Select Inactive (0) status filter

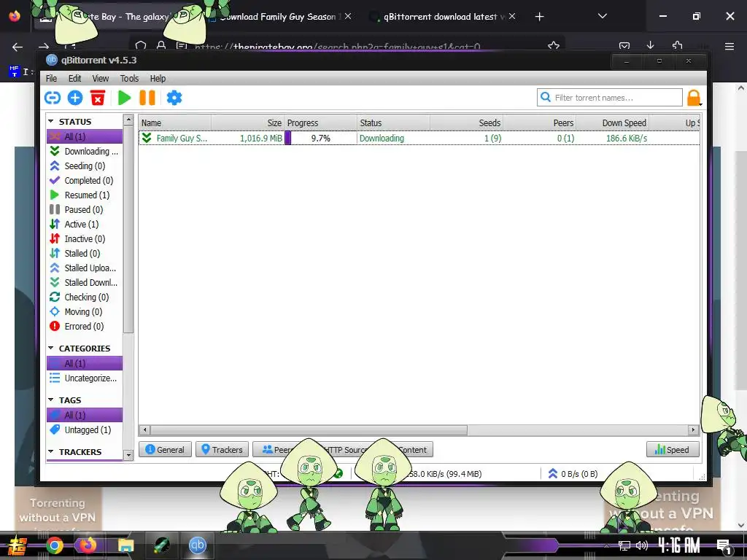click(85, 239)
